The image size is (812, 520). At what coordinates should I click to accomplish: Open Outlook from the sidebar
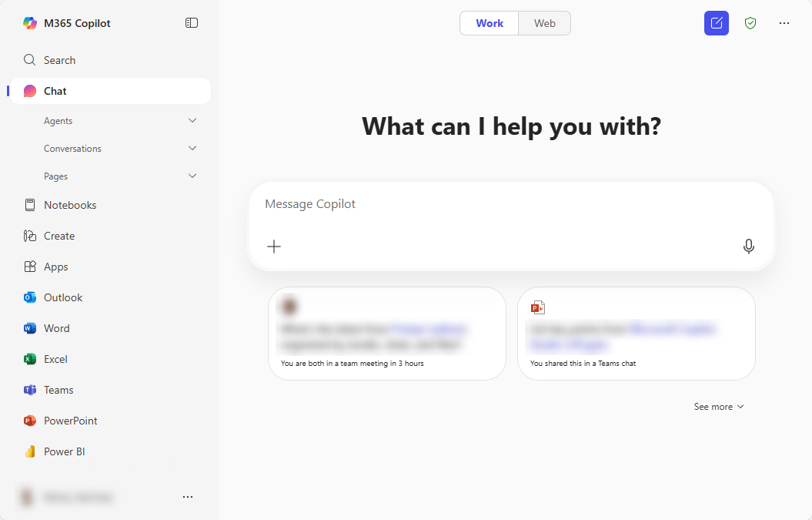point(62,297)
